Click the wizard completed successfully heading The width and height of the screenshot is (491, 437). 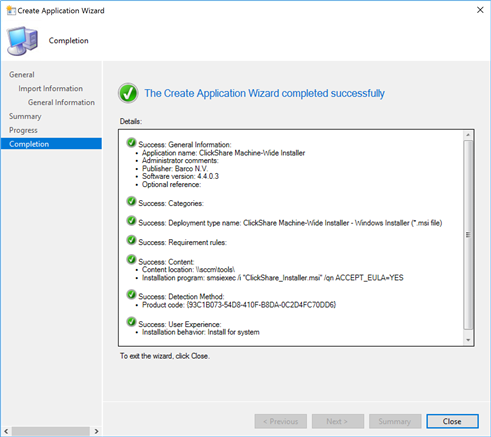coord(264,93)
